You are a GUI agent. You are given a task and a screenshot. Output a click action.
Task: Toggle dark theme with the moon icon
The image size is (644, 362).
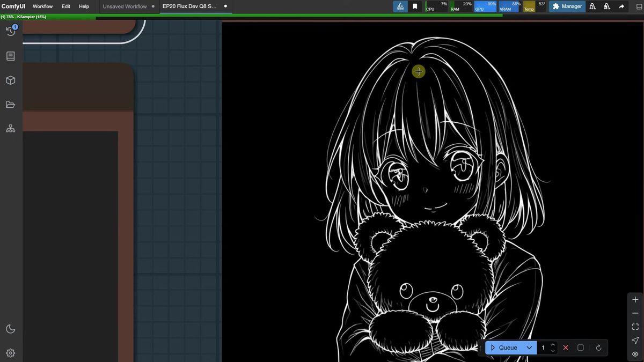(11, 329)
